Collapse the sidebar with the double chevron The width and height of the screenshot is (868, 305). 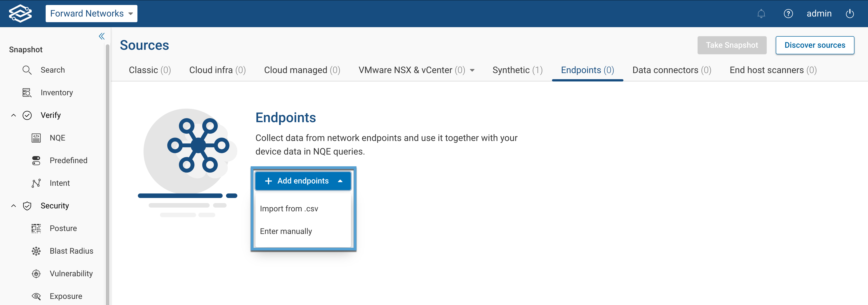[101, 36]
